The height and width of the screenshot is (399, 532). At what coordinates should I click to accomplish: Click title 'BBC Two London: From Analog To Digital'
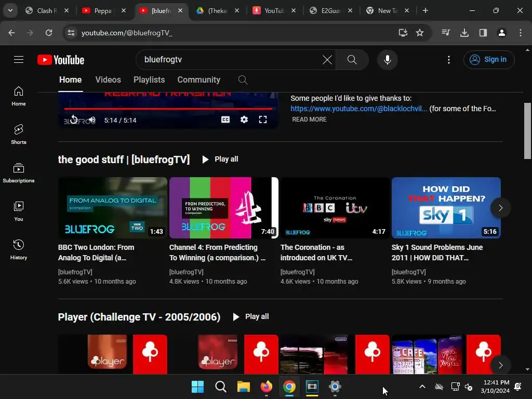pyautogui.click(x=96, y=252)
